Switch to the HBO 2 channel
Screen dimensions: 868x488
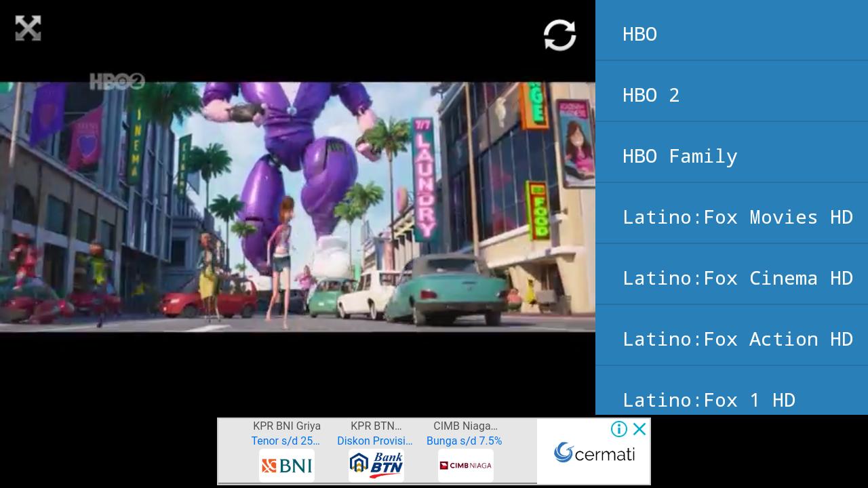(x=732, y=91)
